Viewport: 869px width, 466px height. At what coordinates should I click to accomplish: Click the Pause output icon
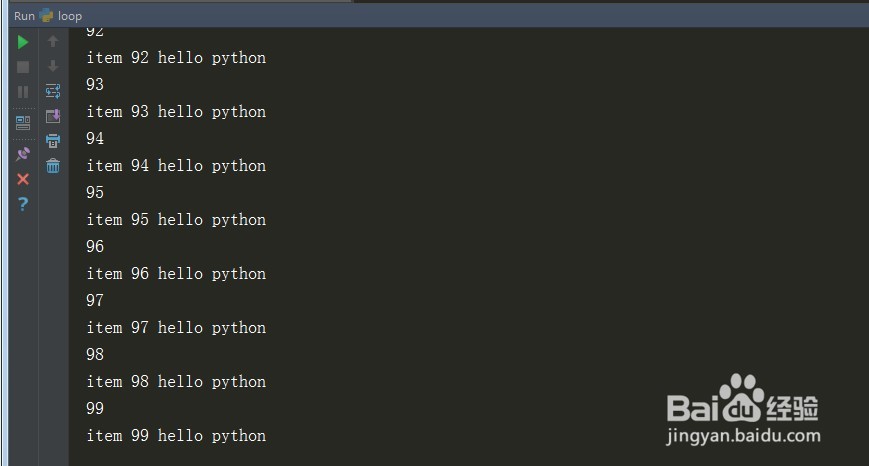(x=23, y=92)
